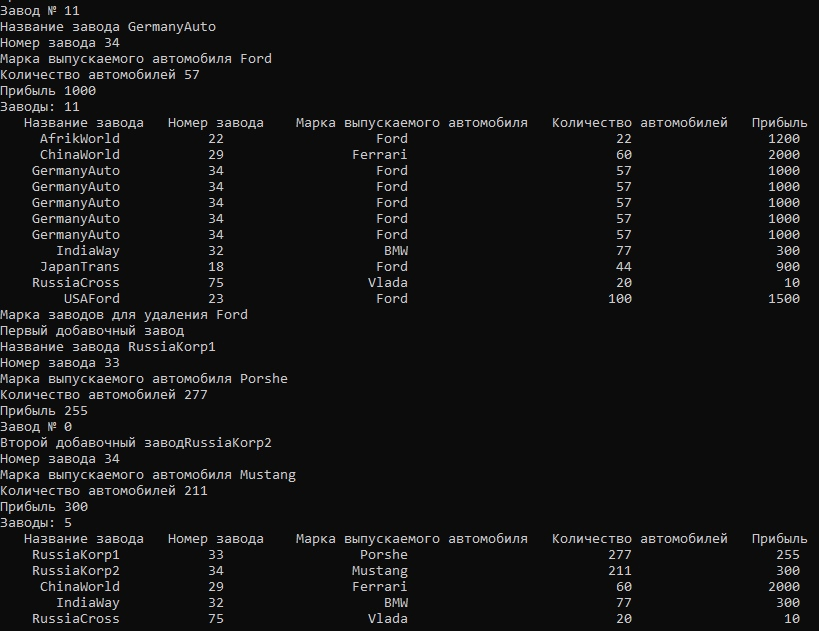
Task: Select the line "Количество автомобилей 277"
Action: pos(104,395)
